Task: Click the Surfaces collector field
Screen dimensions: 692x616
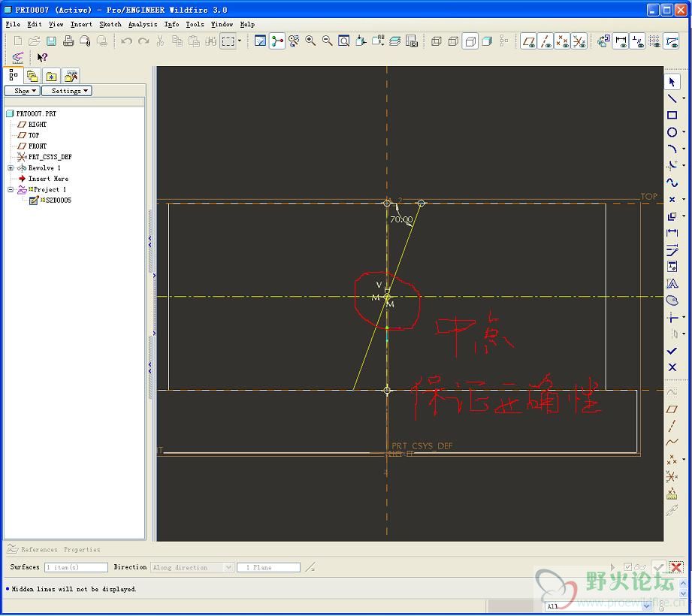Action: 77,567
